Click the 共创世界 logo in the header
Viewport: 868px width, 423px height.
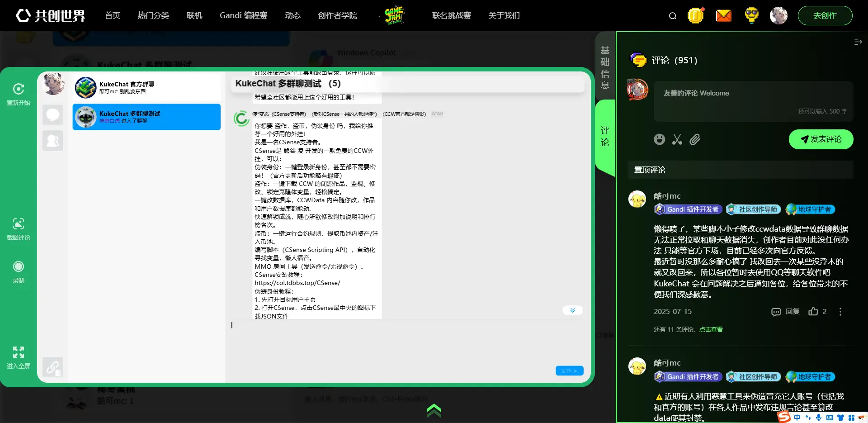tap(50, 15)
